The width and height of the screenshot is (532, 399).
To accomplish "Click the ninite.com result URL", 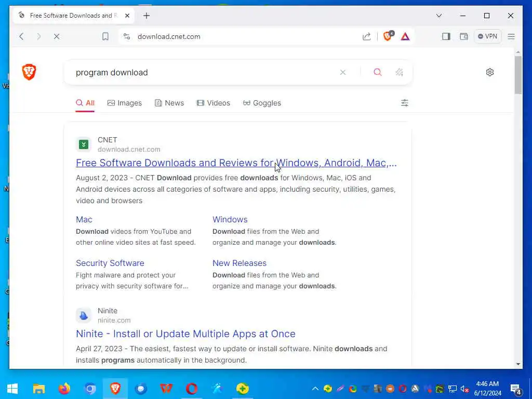I will [114, 320].
